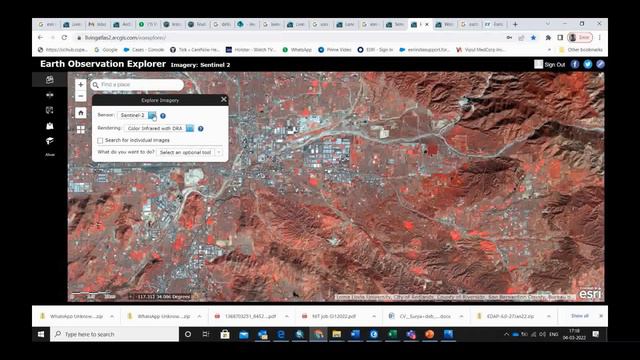640x360 pixels.
Task: Open the About link in the sidebar
Action: click(50, 155)
